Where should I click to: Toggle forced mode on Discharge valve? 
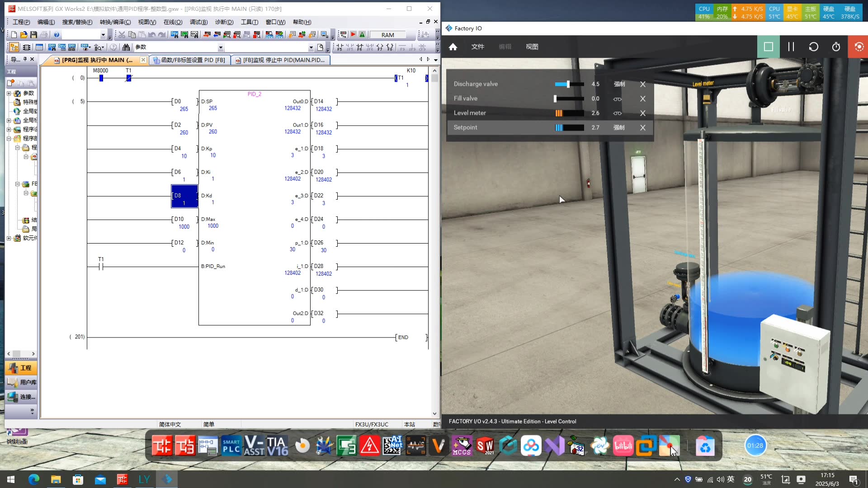619,84
